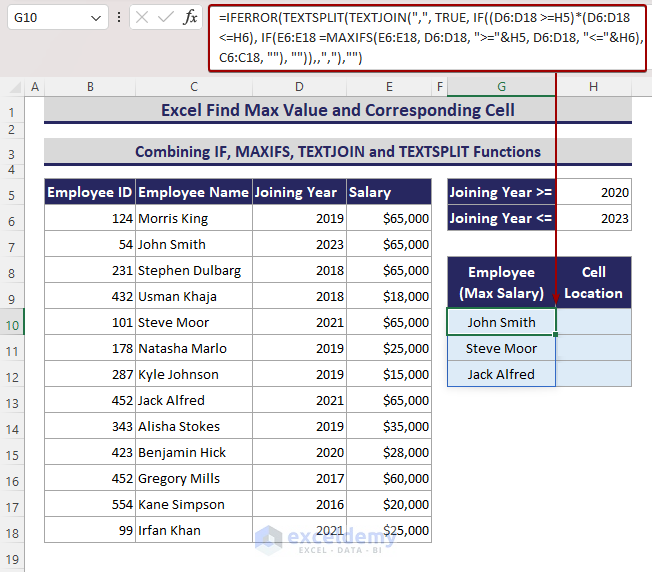The width and height of the screenshot is (652, 572).
Task: Open the Insert Function fx dialog
Action: coord(190,18)
